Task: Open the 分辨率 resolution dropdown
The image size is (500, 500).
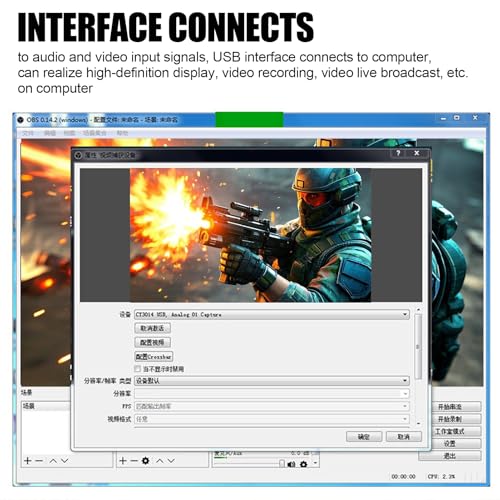Action: point(272,393)
